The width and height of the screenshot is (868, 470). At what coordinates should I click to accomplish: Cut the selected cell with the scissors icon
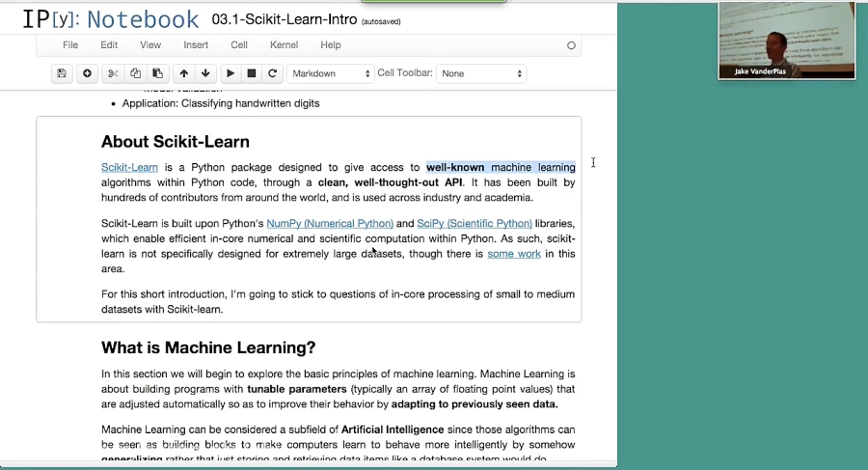tap(113, 73)
